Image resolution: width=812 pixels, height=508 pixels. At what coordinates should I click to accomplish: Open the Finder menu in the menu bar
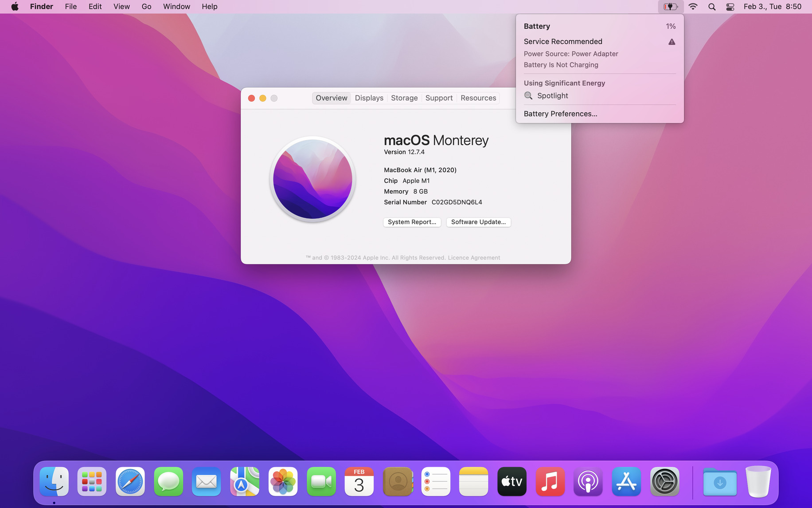tap(42, 7)
